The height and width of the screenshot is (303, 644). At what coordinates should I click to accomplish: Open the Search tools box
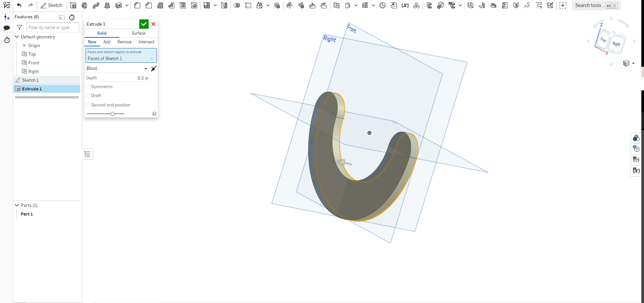click(x=597, y=5)
